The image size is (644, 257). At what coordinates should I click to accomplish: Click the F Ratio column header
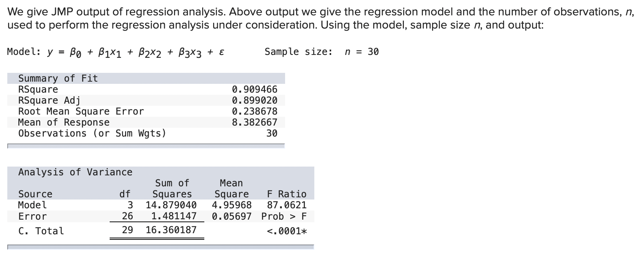(287, 194)
